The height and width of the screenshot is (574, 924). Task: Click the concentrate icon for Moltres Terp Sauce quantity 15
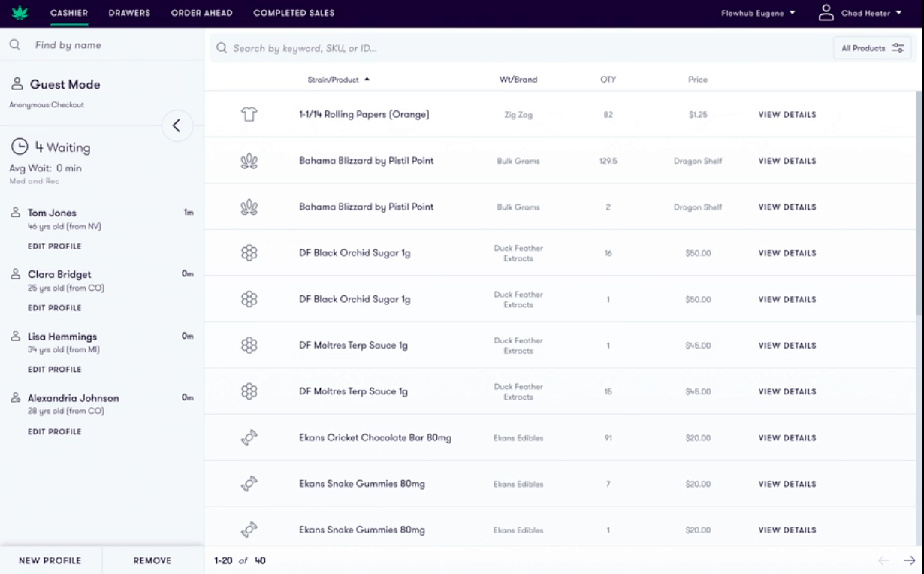[249, 391]
